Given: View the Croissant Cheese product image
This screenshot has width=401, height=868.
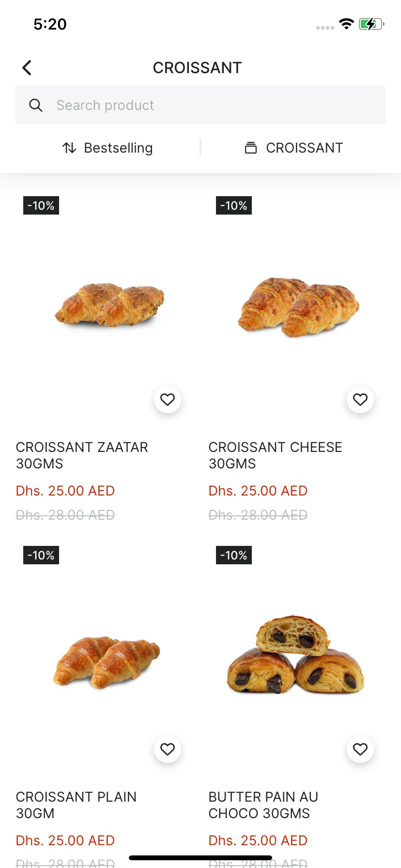Looking at the screenshot, I should click(298, 307).
